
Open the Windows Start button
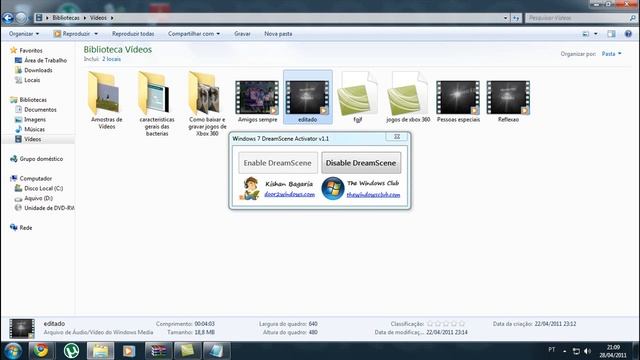(x=13, y=351)
